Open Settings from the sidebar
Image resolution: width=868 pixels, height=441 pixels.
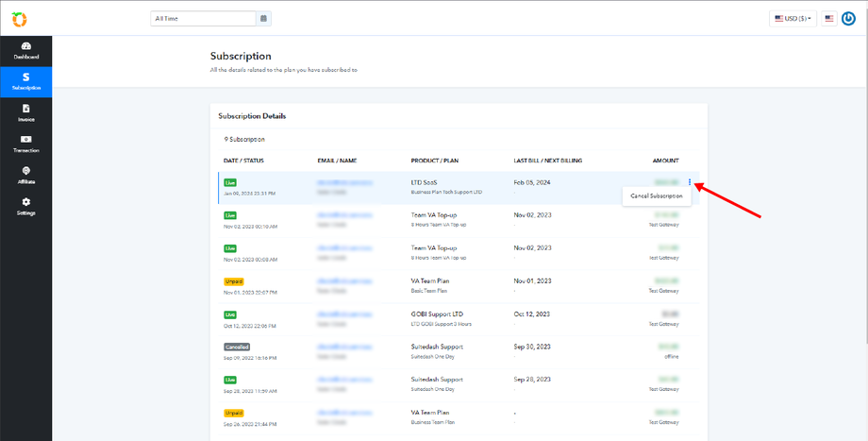pos(25,206)
